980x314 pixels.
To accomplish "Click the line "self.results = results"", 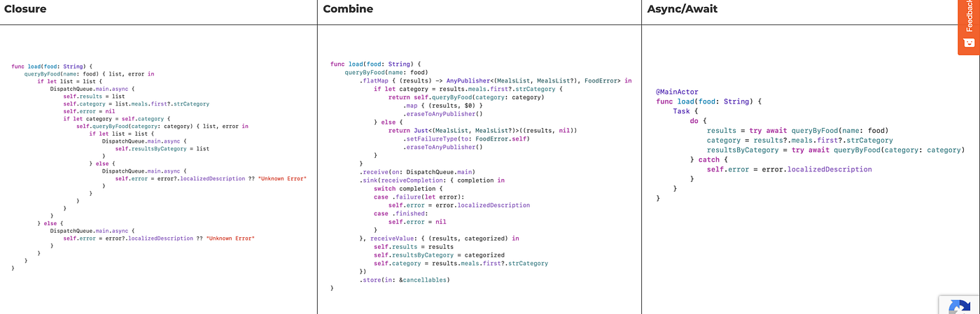I will pos(413,246).
